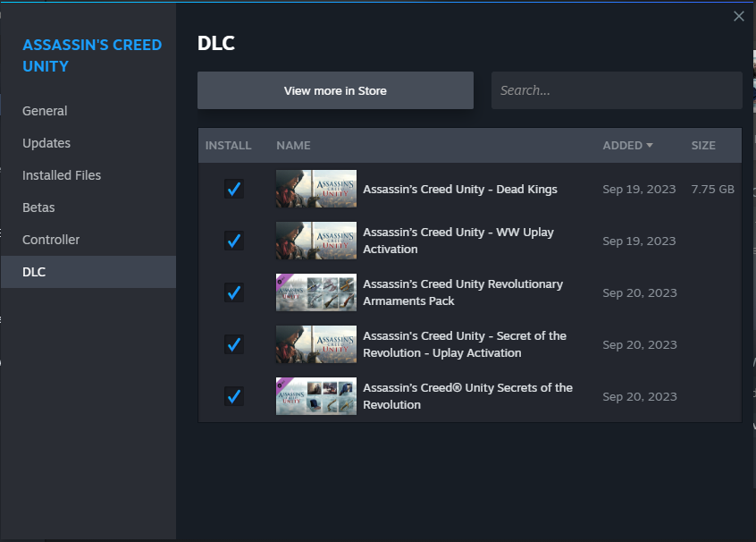Toggle install checkbox for WW Uplay Activation
This screenshot has width=756, height=542.
pos(234,241)
